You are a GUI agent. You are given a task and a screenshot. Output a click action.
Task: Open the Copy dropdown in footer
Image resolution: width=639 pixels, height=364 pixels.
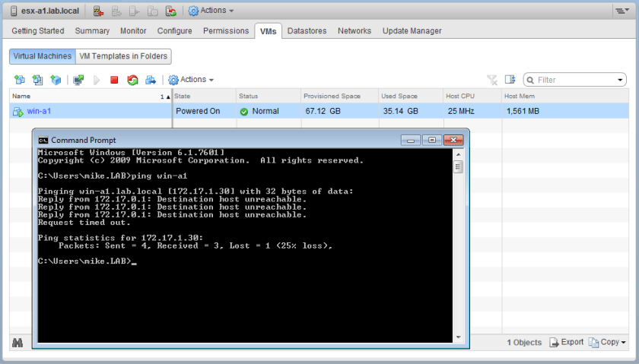click(x=609, y=343)
